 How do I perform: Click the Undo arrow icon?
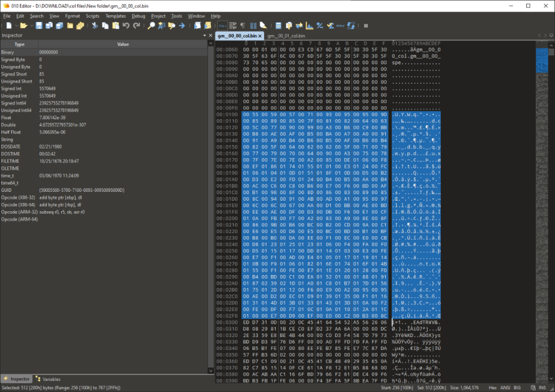[126, 26]
